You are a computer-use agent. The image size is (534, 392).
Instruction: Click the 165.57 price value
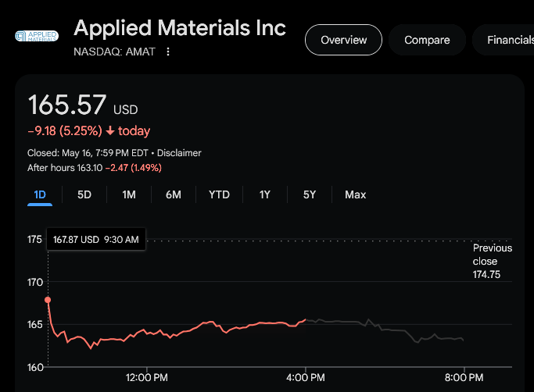click(66, 105)
